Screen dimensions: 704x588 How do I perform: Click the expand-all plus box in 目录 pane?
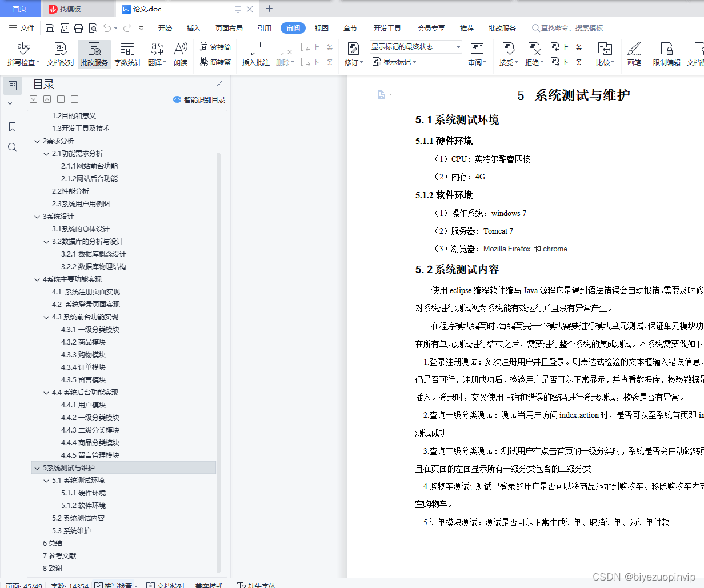click(61, 99)
